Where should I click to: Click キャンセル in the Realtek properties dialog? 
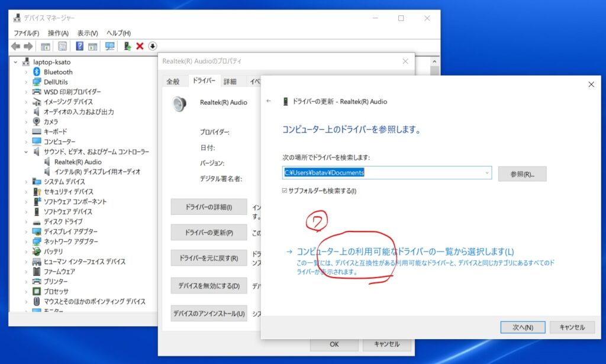(386, 344)
